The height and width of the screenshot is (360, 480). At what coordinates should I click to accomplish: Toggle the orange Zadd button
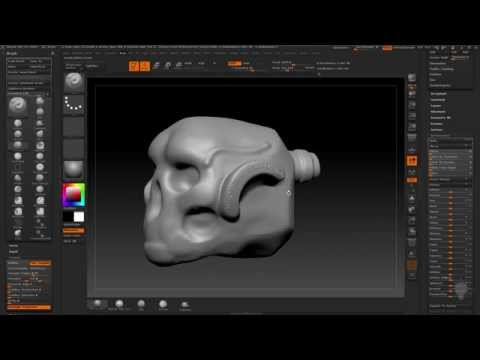[234, 63]
